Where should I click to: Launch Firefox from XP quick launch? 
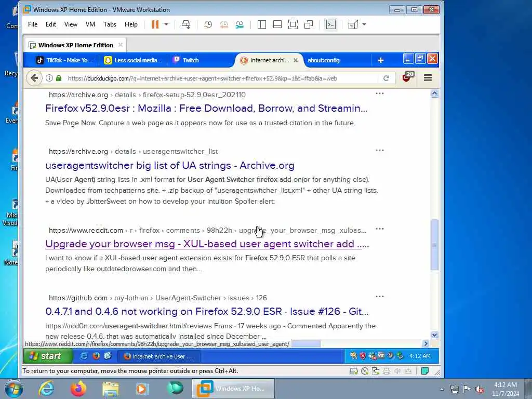click(96, 356)
